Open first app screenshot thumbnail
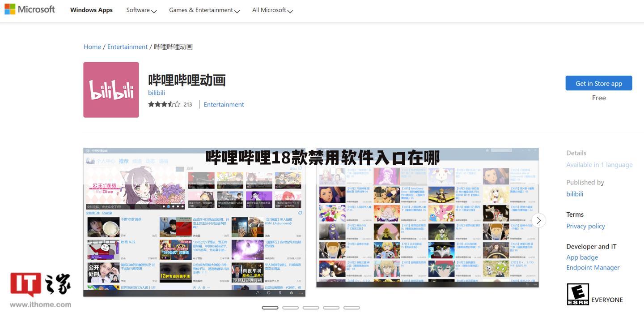This screenshot has height=317, width=644. coord(194,222)
